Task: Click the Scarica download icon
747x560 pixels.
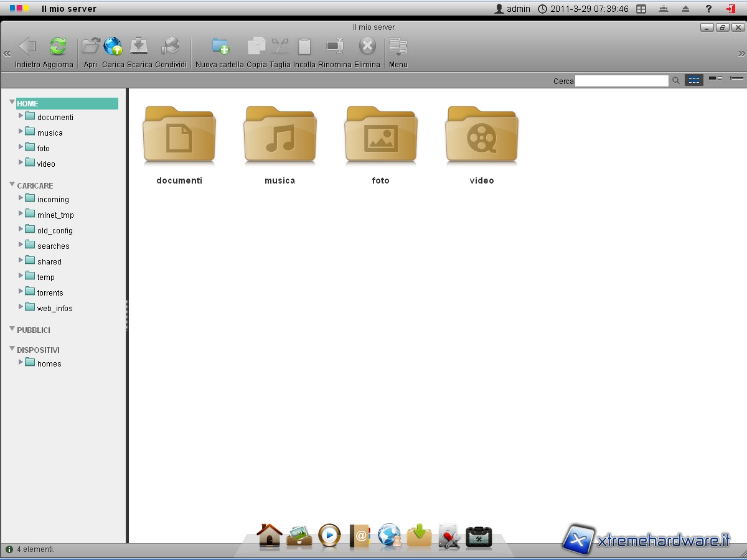Action: (139, 47)
